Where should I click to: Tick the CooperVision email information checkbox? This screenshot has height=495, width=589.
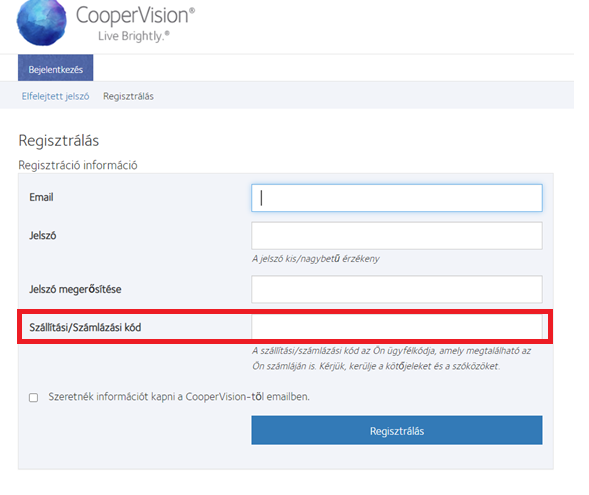[x=33, y=397]
